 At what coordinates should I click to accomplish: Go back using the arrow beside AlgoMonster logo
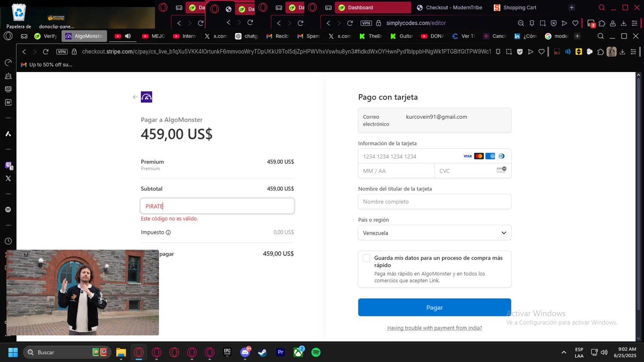tap(135, 97)
